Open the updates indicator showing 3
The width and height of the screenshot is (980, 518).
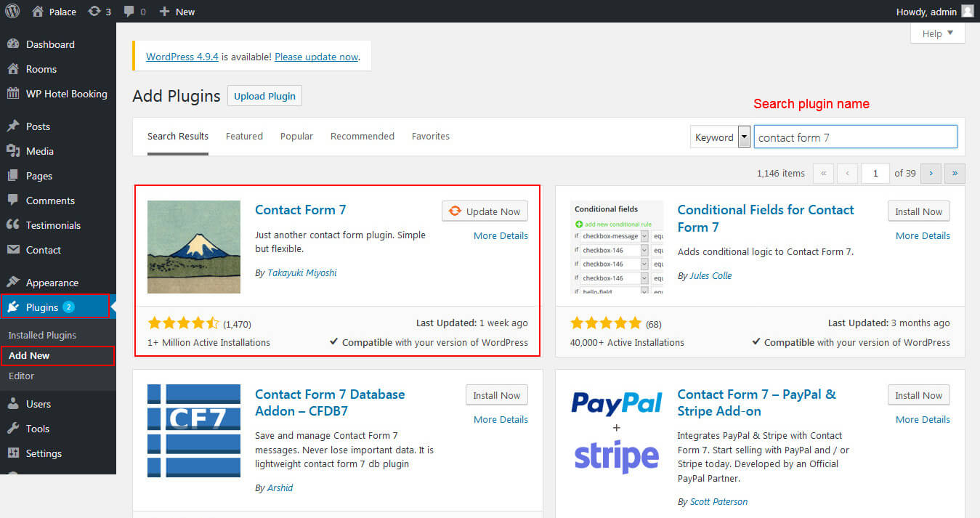coord(100,12)
